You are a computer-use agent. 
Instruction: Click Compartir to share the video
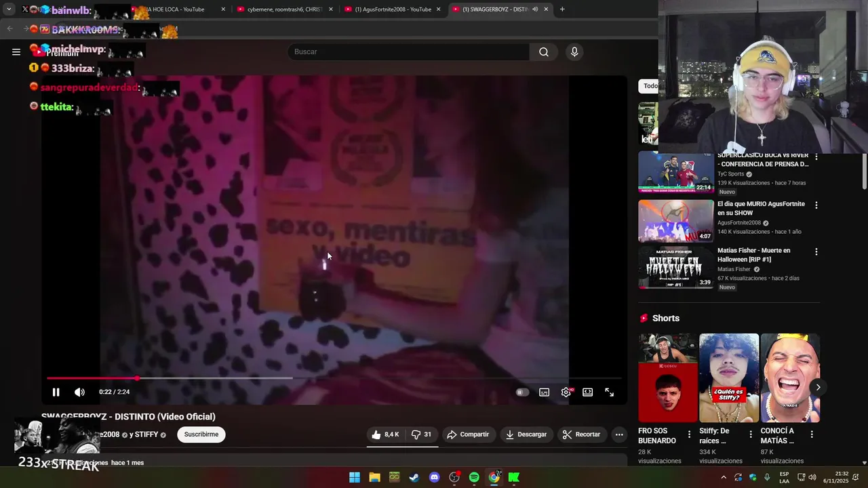pyautogui.click(x=468, y=434)
